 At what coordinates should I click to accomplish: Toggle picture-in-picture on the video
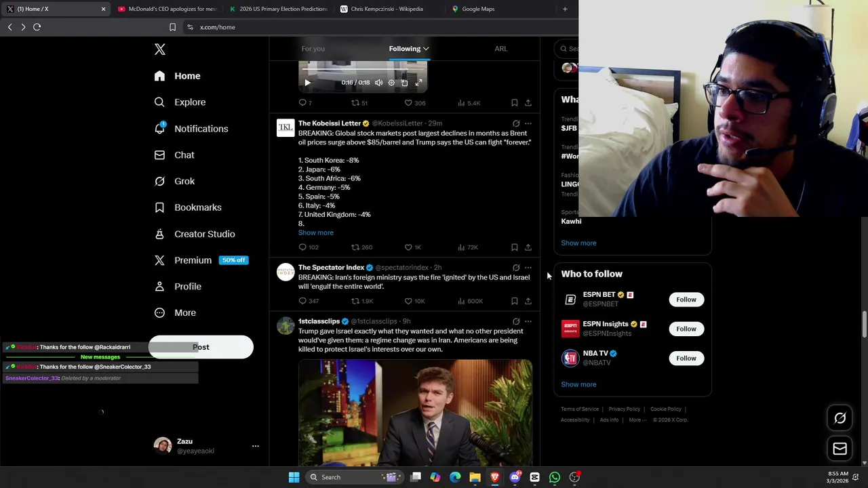pyautogui.click(x=405, y=83)
